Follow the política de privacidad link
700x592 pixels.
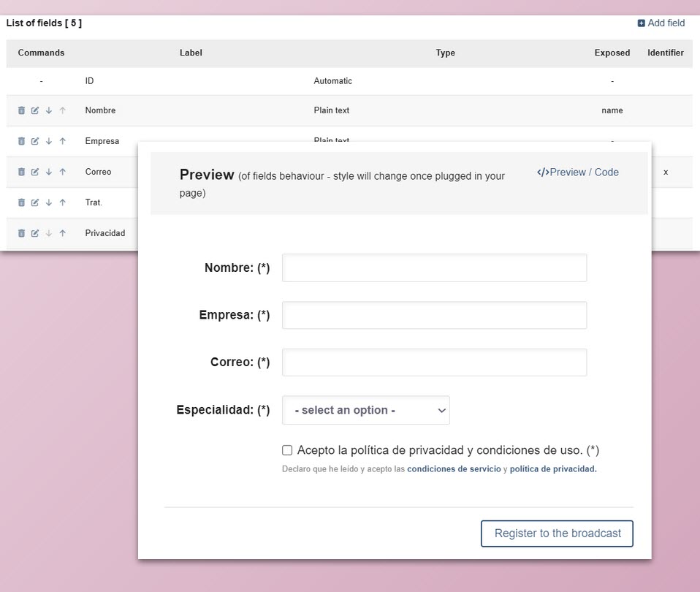pyautogui.click(x=553, y=468)
